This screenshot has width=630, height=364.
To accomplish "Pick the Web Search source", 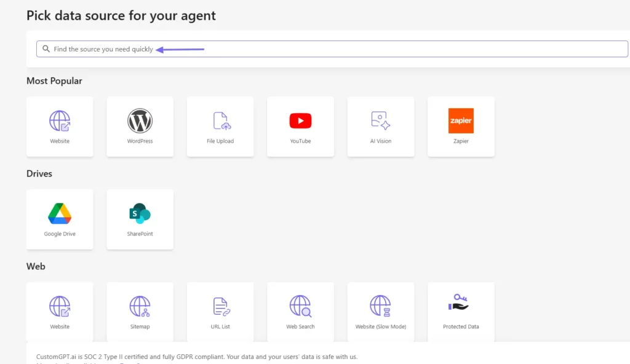I will coord(300,312).
